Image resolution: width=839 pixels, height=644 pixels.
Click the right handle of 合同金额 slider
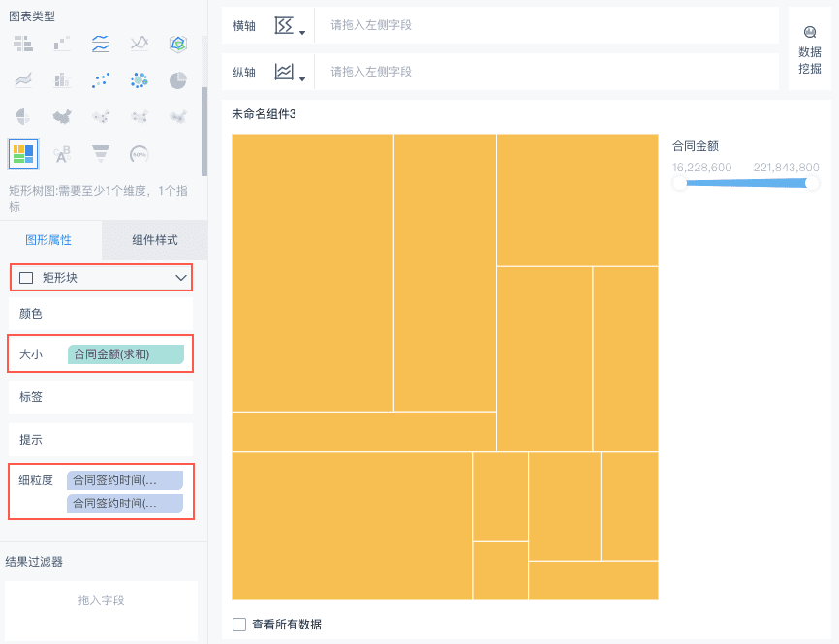(x=812, y=183)
